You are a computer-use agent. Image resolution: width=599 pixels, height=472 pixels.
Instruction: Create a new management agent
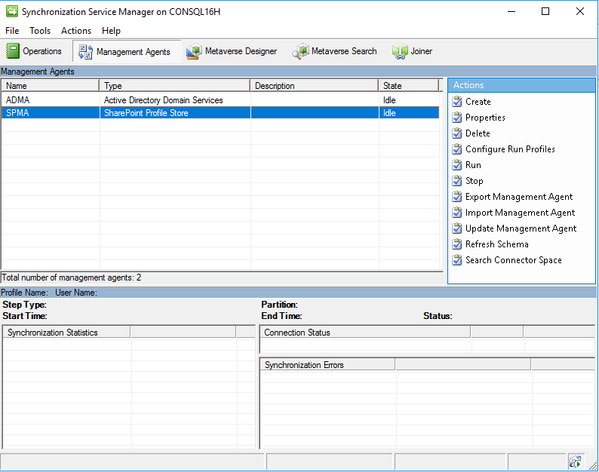click(478, 102)
